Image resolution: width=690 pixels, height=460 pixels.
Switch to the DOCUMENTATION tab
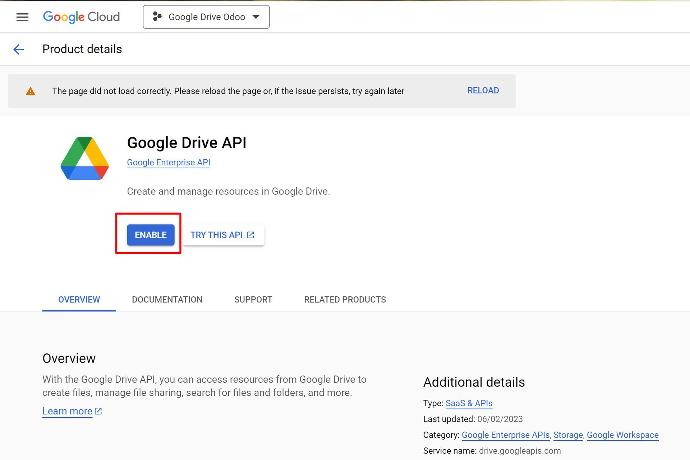pos(167,299)
